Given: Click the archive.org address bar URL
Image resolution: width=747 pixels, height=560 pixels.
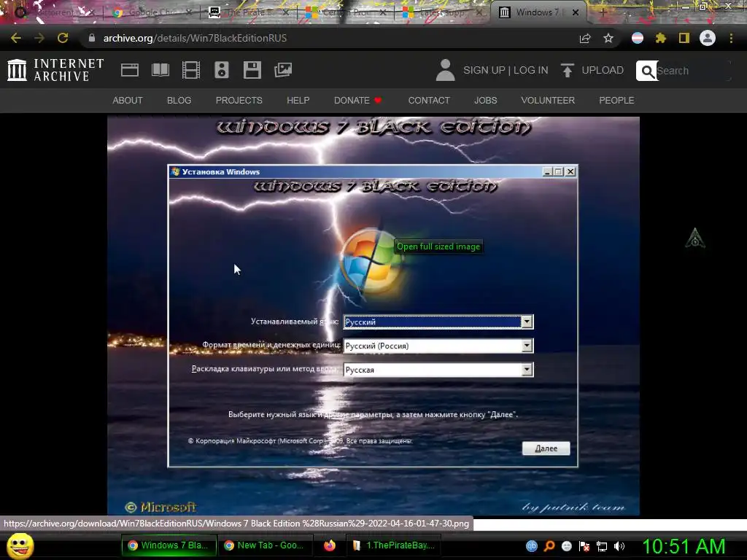Looking at the screenshot, I should [x=195, y=38].
